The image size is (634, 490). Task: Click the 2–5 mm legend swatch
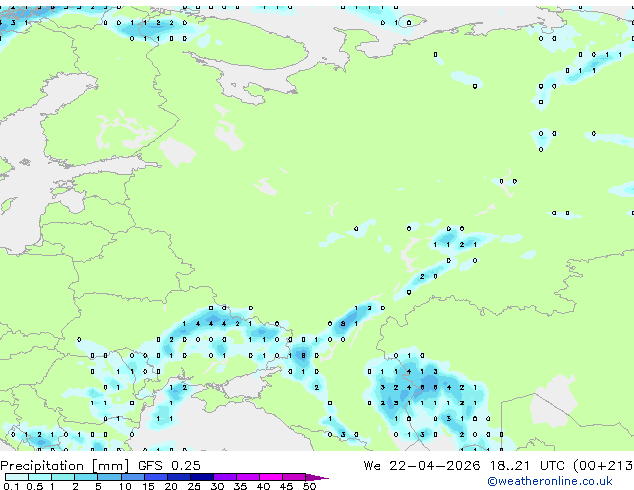(86, 477)
